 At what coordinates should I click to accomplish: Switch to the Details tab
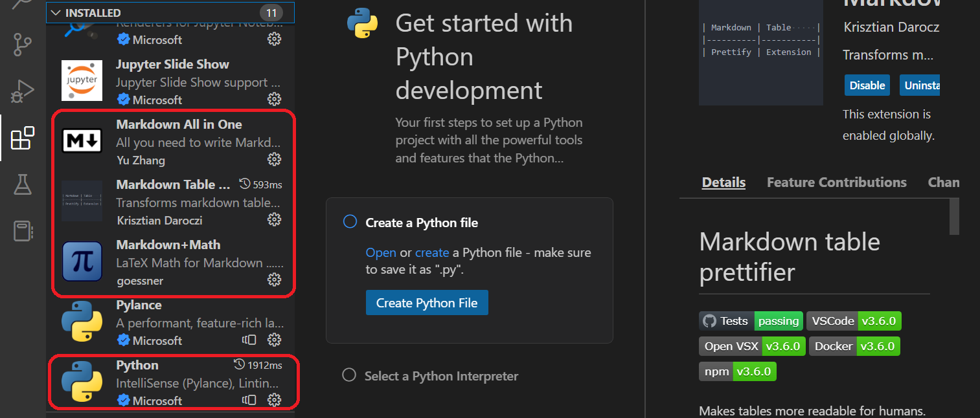click(x=724, y=182)
